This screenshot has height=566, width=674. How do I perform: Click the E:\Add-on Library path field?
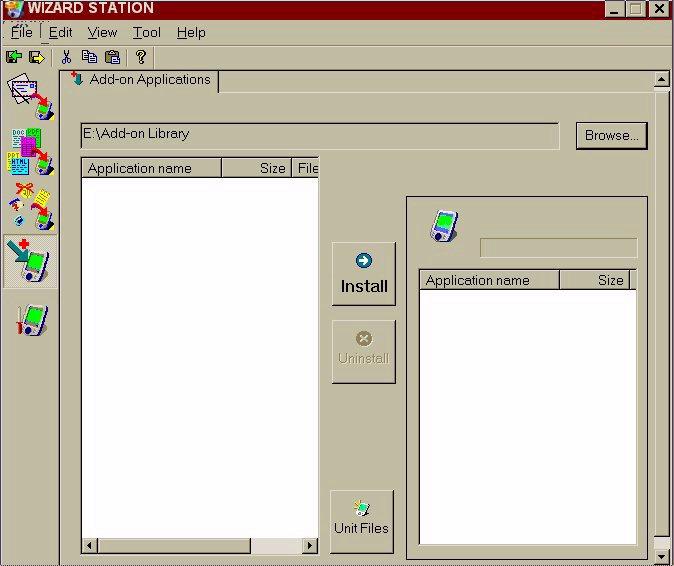[319, 135]
